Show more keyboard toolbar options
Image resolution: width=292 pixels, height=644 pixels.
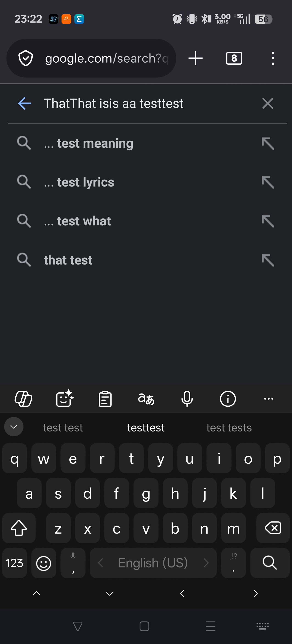(269, 399)
